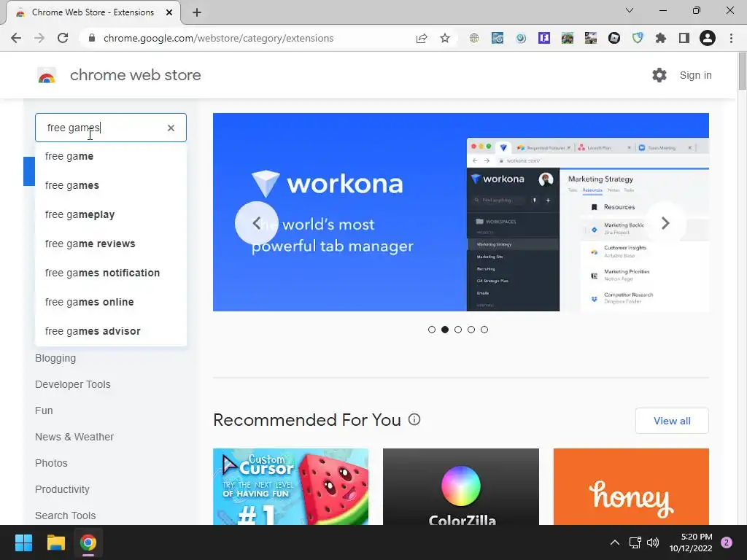Click the browser forward arrow
This screenshot has width=747, height=560.
coord(39,38)
